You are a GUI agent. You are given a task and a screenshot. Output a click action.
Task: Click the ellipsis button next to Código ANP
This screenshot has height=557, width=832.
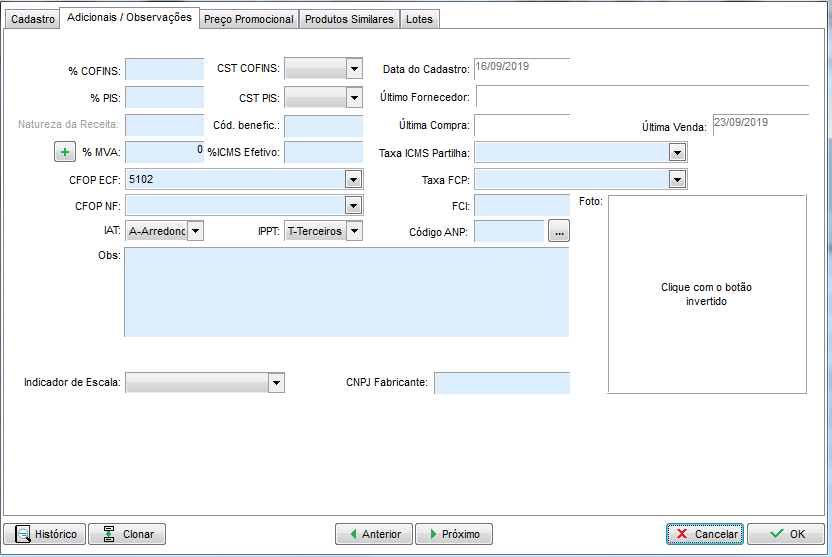pyautogui.click(x=558, y=231)
